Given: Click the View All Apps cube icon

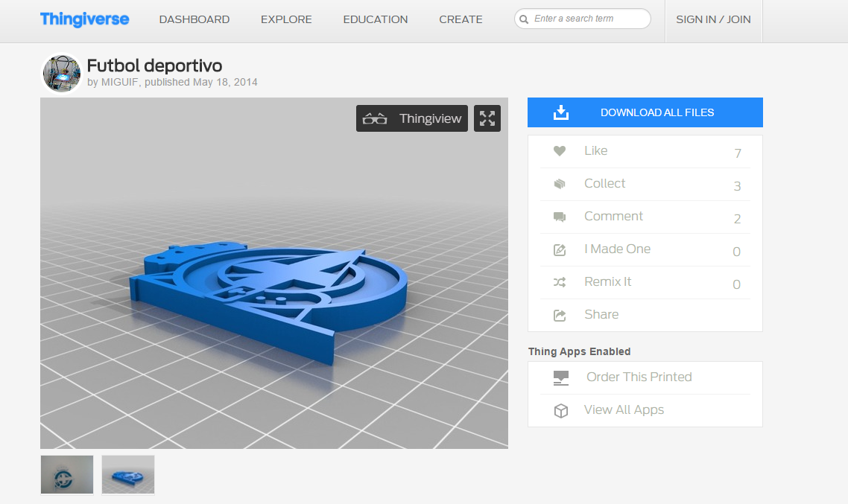Looking at the screenshot, I should tap(561, 410).
